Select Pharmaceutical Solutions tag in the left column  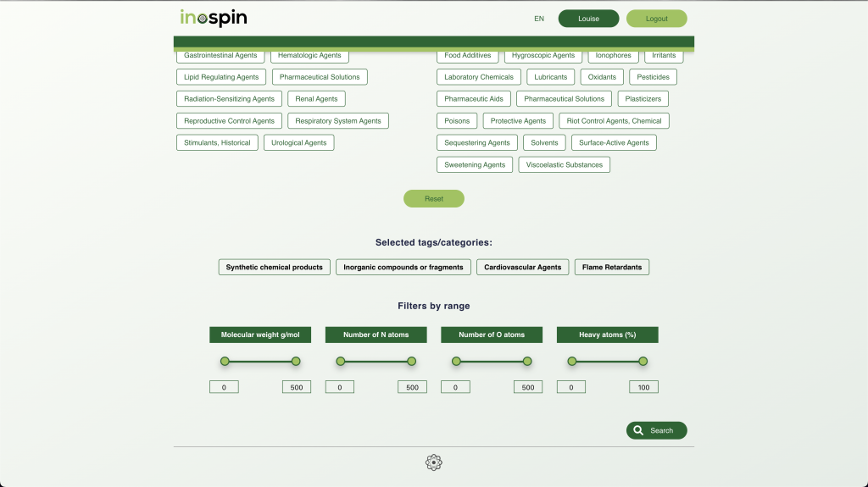click(320, 77)
